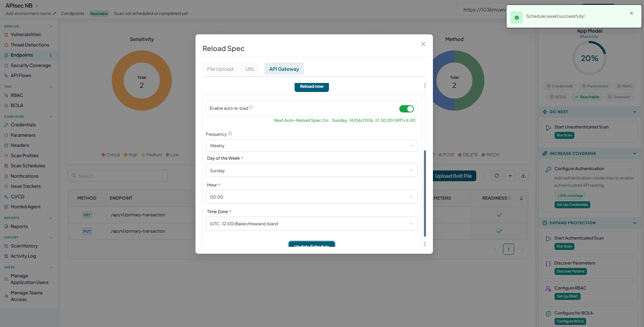The height and width of the screenshot is (327, 644).
Task: Open Scan Profiles
Action: tap(25, 156)
